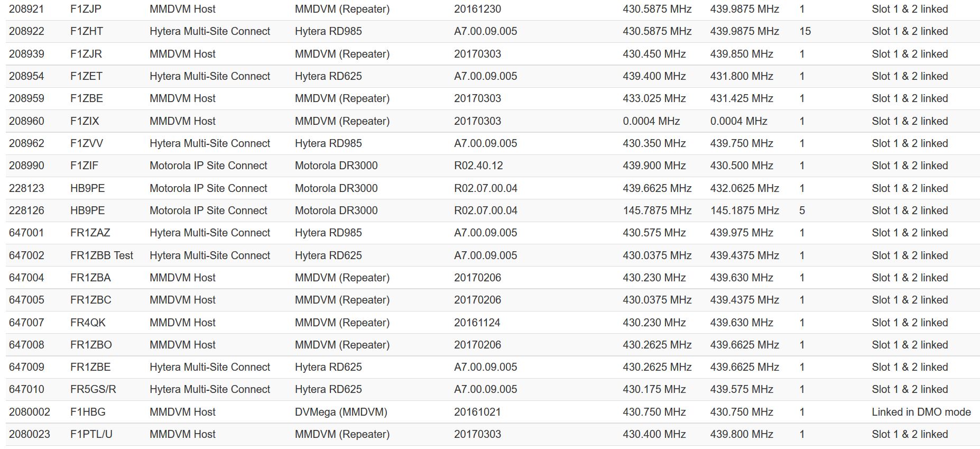The image size is (980, 449).
Task: Click repeater ID 228123
Action: pyautogui.click(x=26, y=188)
